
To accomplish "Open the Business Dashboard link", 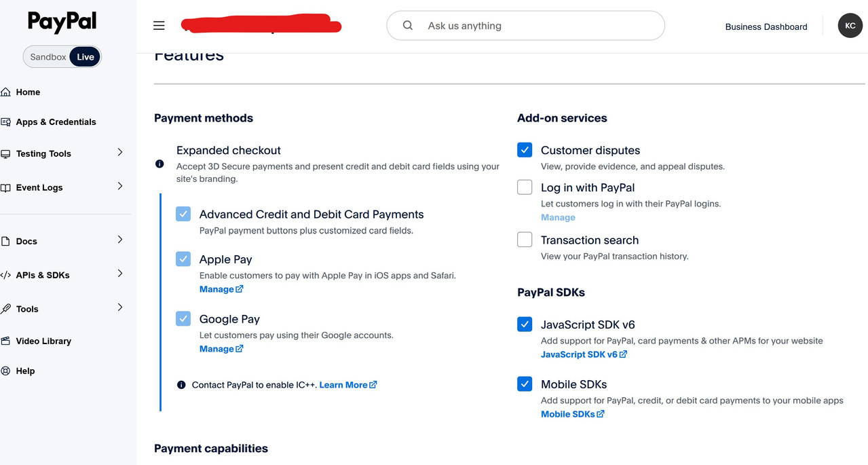I will 766,26.
